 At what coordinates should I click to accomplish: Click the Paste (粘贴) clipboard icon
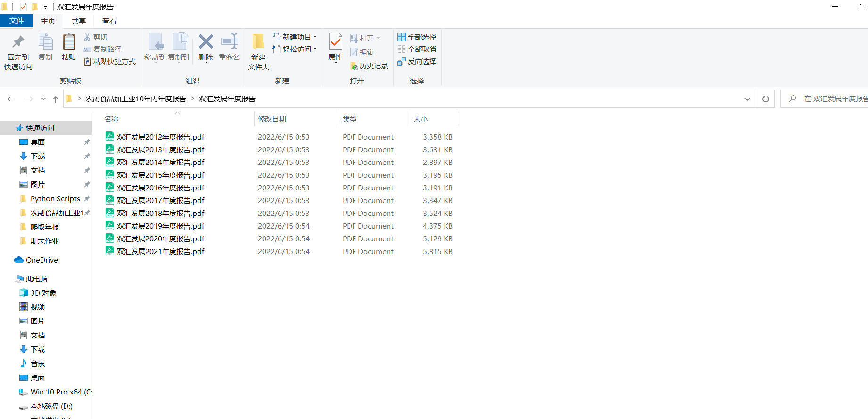pos(69,41)
